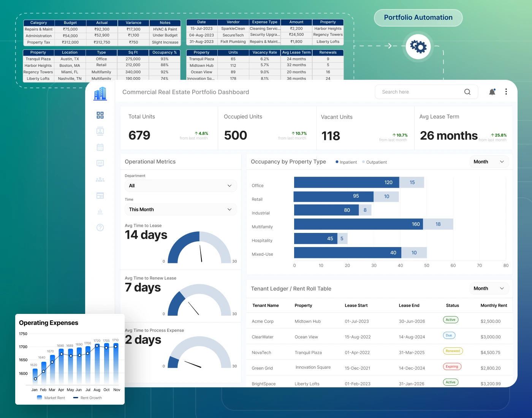Open Month dropdown for Tenant Ledger table
The image size is (532, 418).
coord(489,288)
